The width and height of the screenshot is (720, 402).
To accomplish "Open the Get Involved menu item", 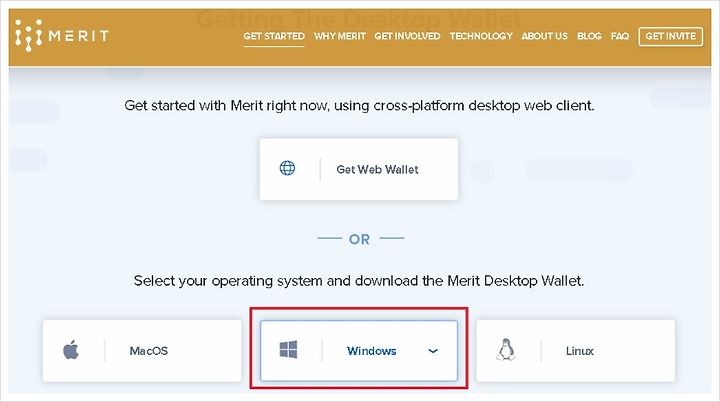I will 407,36.
